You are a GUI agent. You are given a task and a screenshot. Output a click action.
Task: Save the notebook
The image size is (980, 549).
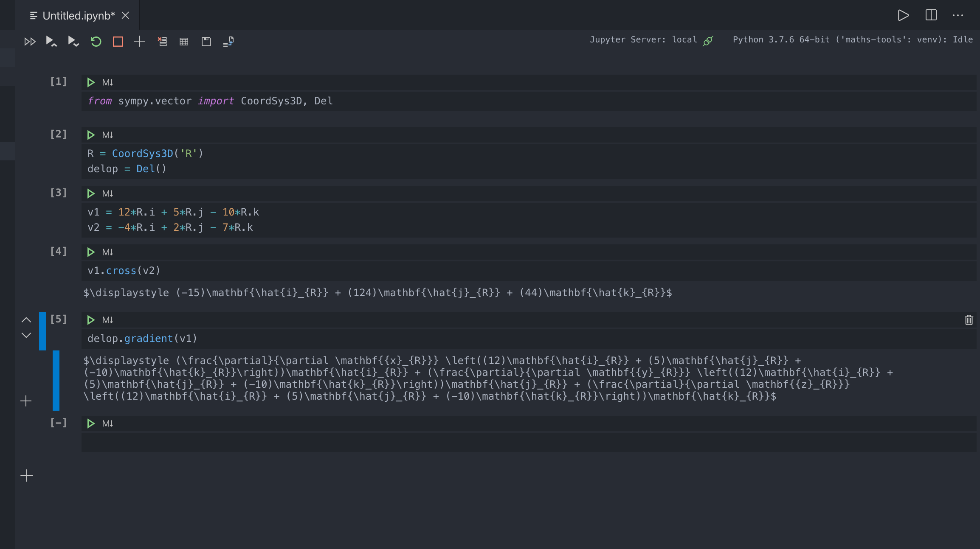coord(206,41)
